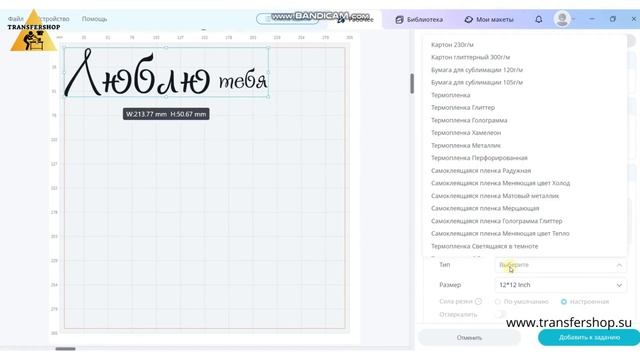This screenshot has width=640, height=360.
Task: Click the Мои макеты icon
Action: [468, 20]
